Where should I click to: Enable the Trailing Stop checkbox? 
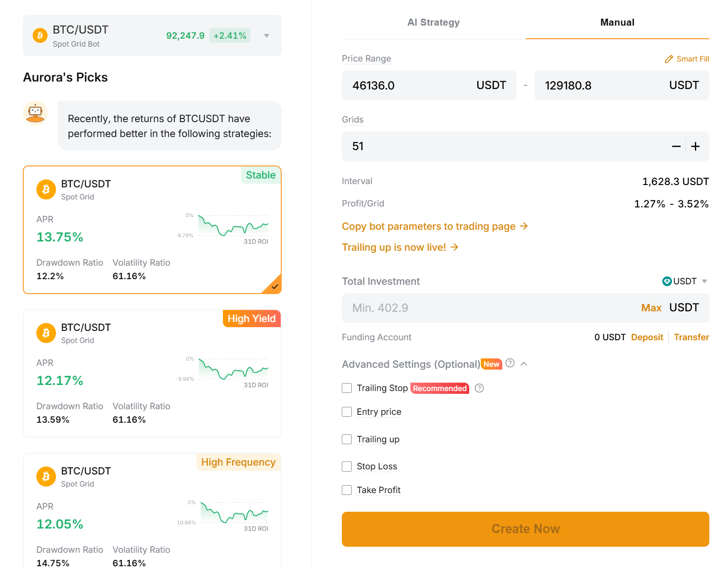pos(347,388)
